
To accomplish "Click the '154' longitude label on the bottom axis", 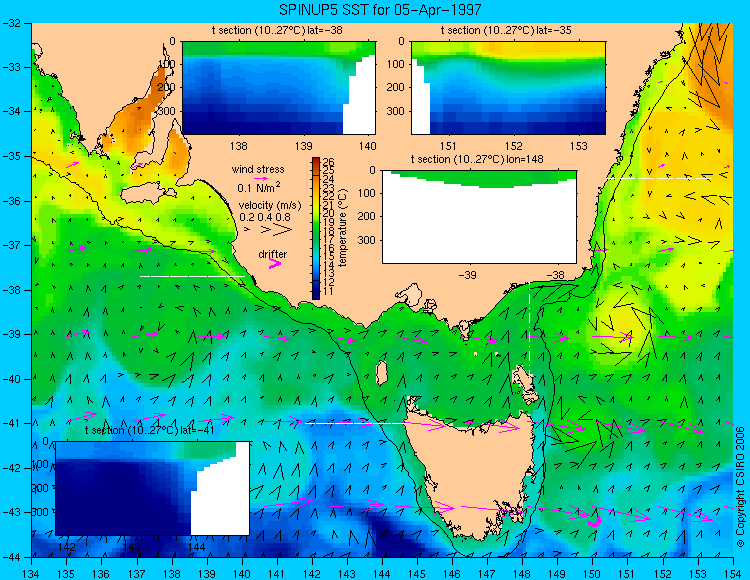I will pyautogui.click(x=733, y=573).
